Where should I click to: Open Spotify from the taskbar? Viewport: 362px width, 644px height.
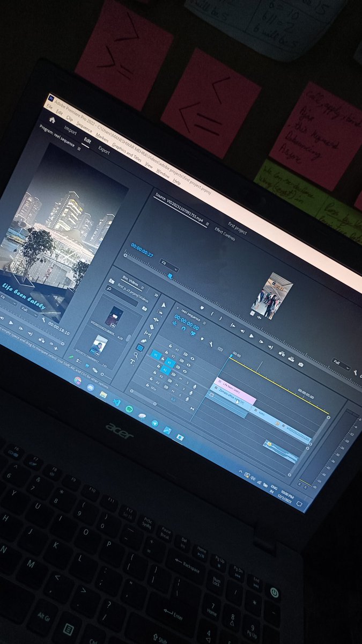129,408
